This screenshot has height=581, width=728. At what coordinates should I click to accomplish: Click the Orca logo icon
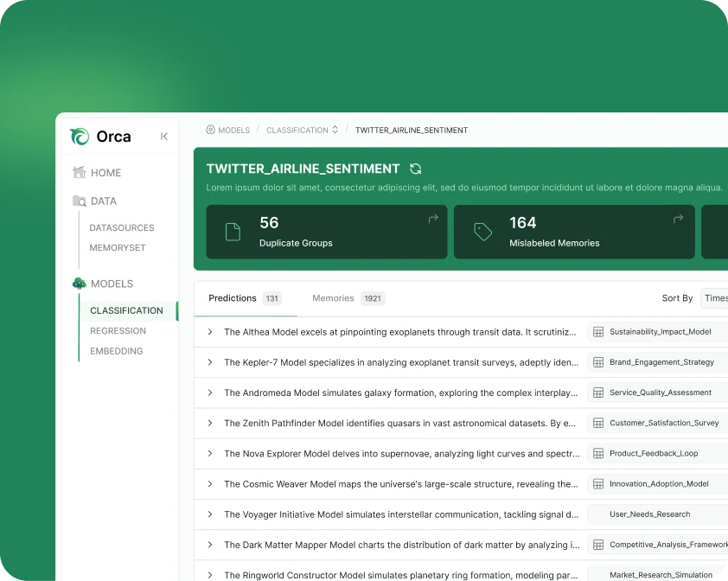[x=80, y=137]
